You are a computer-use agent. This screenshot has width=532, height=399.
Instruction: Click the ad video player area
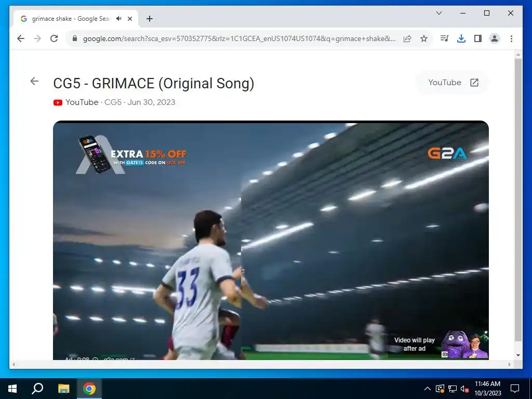point(271,240)
